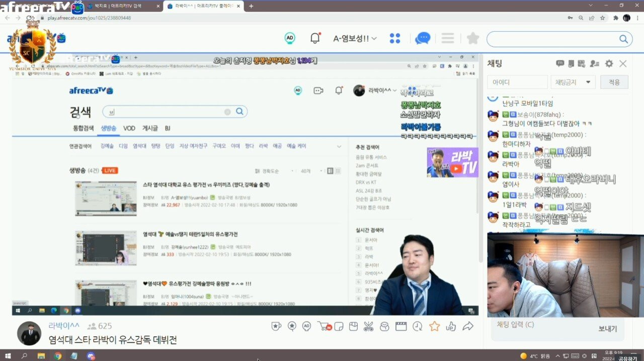Open a new browser tab with plus
Image resolution: width=644 pixels, height=361 pixels.
pyautogui.click(x=251, y=6)
